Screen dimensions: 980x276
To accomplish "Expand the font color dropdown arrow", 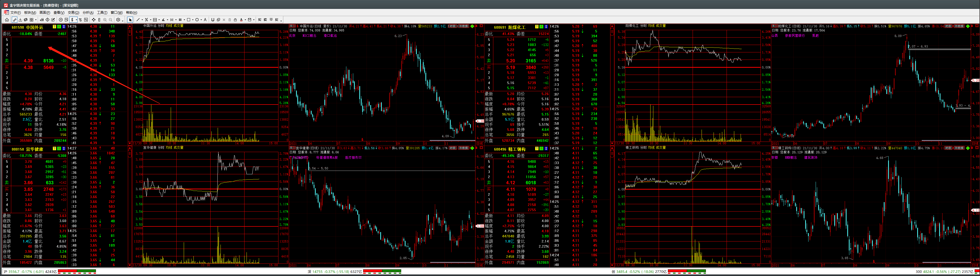I will click(245, 20).
